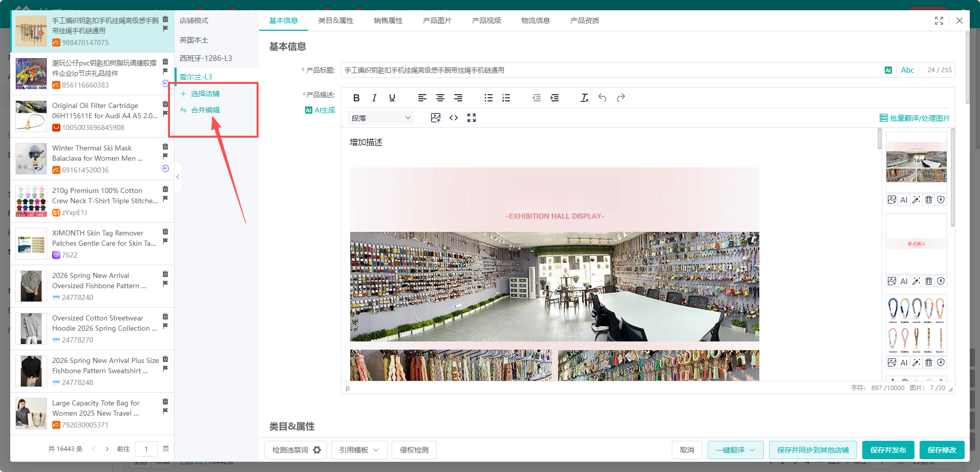Image resolution: width=980 pixels, height=472 pixels.
Task: Expand the description editor to fullscreen
Action: pos(472,118)
